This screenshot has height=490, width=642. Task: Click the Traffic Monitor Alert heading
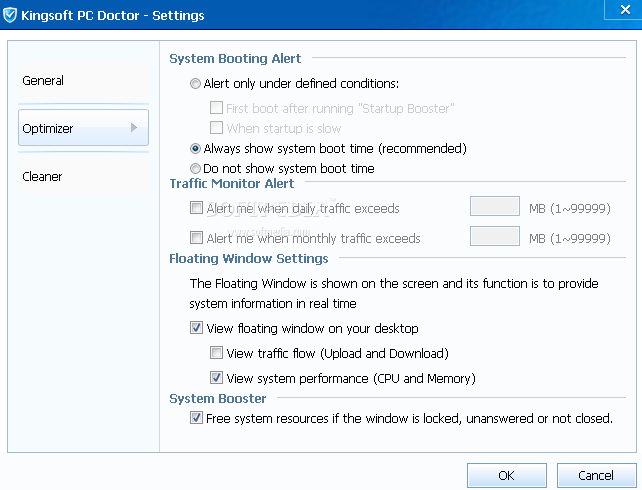232,183
